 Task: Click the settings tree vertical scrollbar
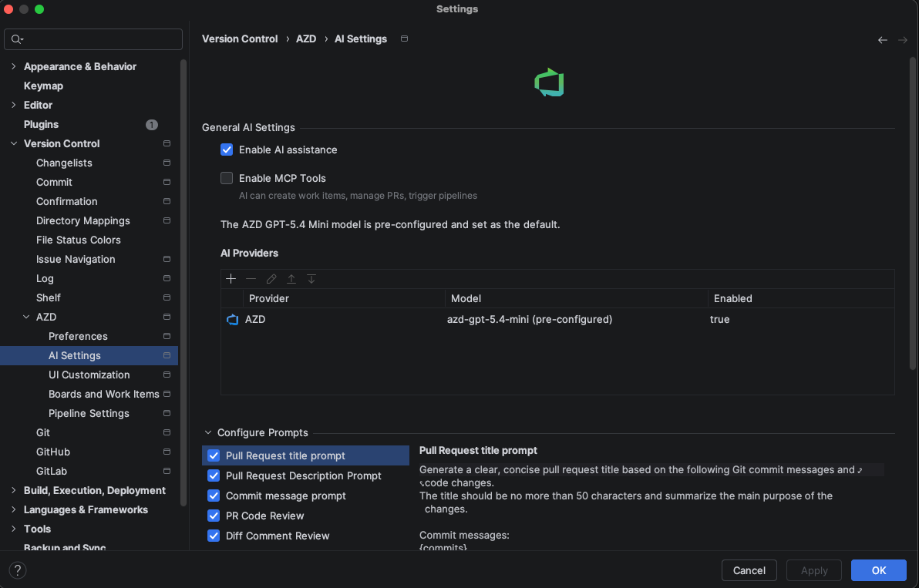point(184,281)
